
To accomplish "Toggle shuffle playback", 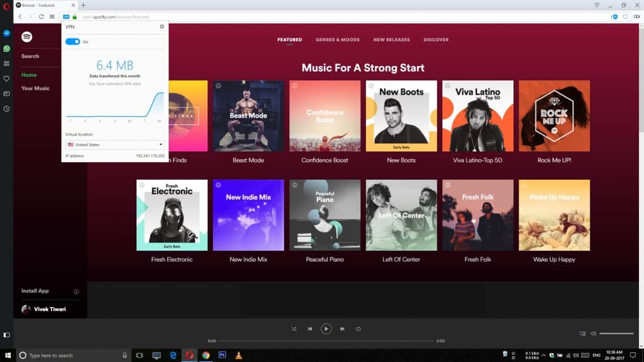I will 294,329.
